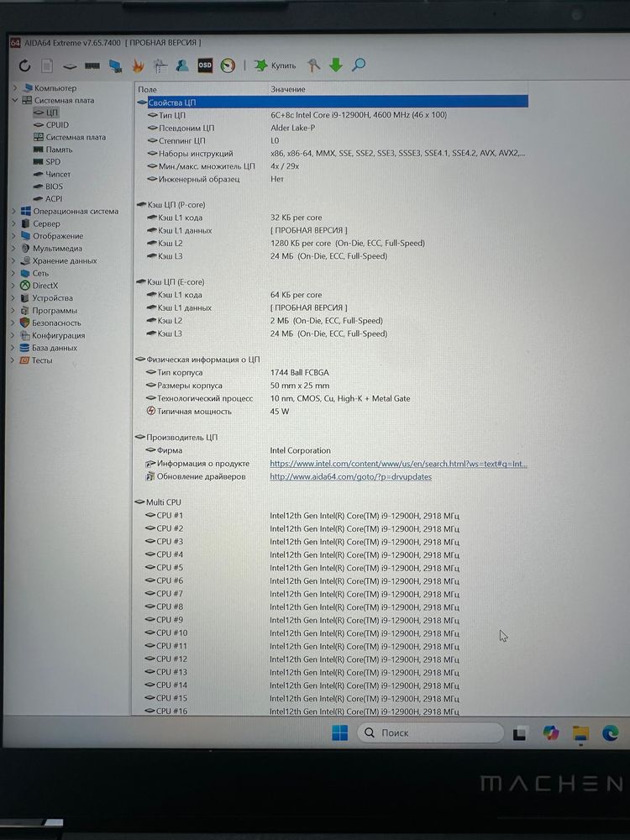Expand the Сервер tree node
The height and width of the screenshot is (840, 630).
14,223
